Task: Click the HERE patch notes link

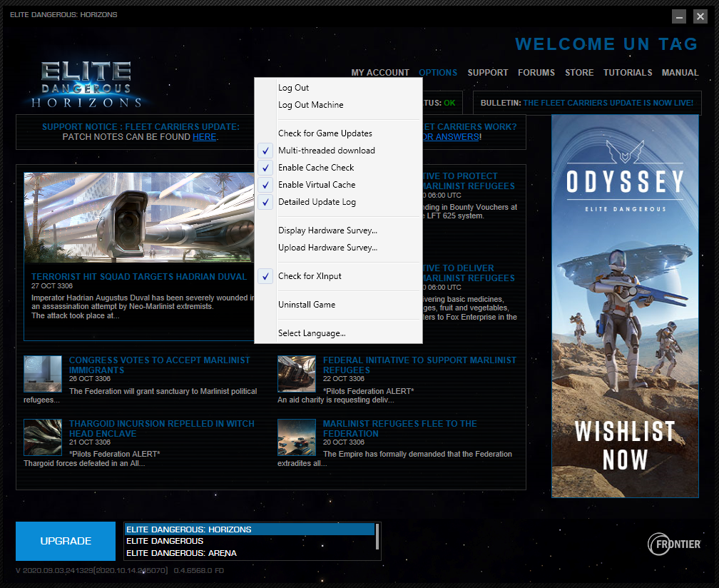Action: coord(205,137)
